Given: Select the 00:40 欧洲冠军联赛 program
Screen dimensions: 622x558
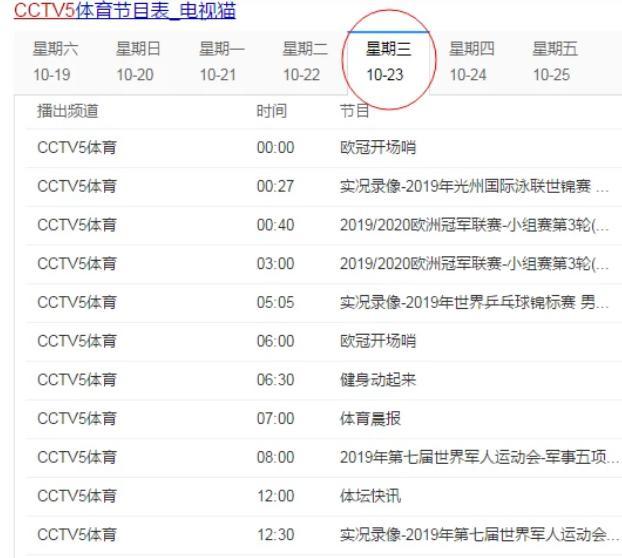Looking at the screenshot, I should 474,225.
